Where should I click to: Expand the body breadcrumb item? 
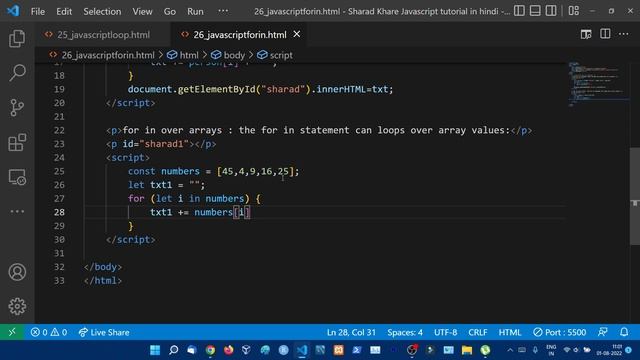point(234,55)
